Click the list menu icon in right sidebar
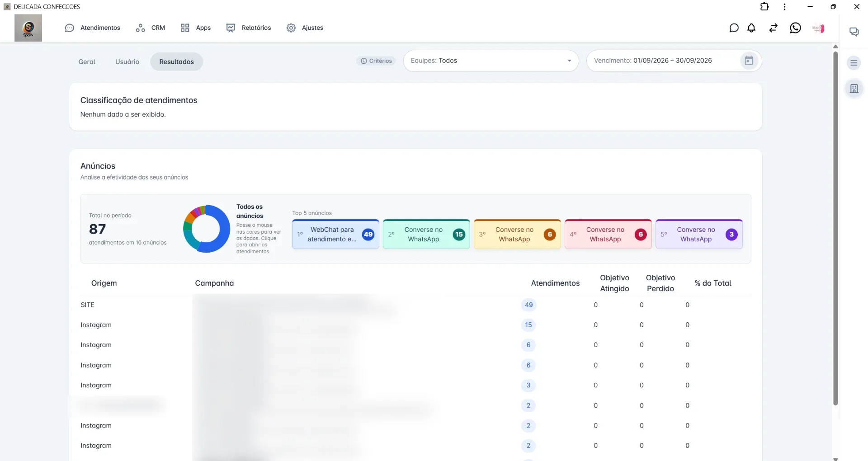The height and width of the screenshot is (461, 868). [854, 63]
